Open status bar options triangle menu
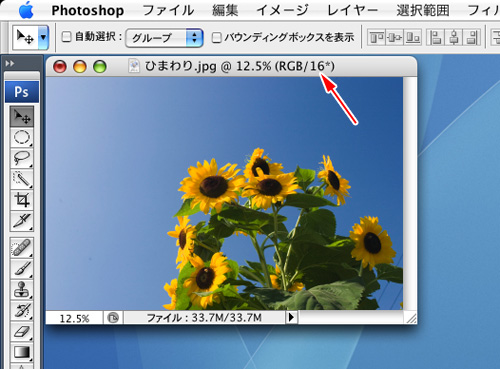500x369 pixels. [291, 317]
